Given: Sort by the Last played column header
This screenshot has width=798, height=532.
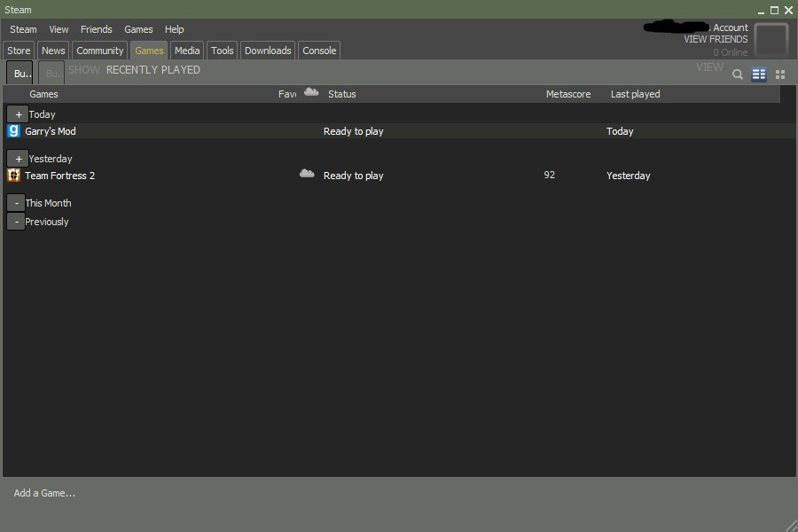Looking at the screenshot, I should [x=635, y=94].
